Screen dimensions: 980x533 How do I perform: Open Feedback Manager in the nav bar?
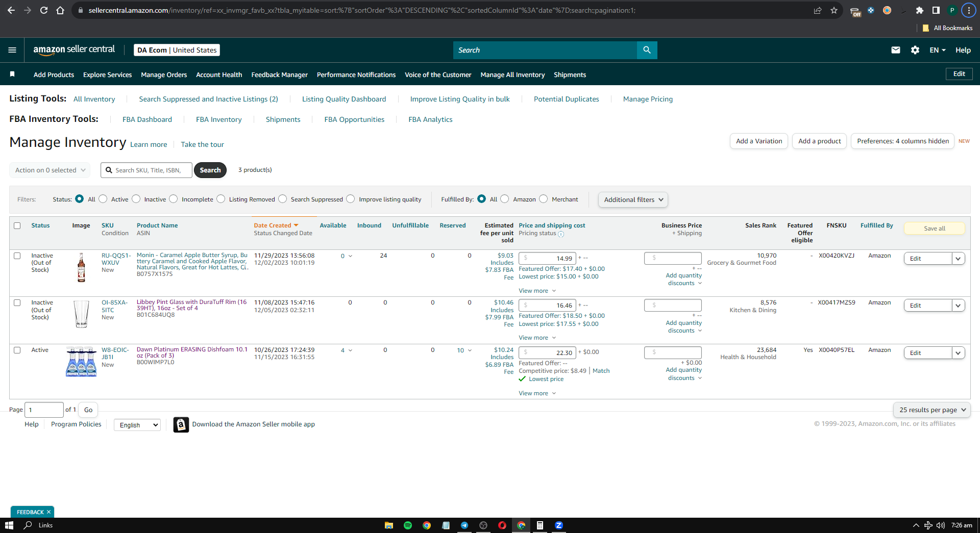(x=279, y=74)
